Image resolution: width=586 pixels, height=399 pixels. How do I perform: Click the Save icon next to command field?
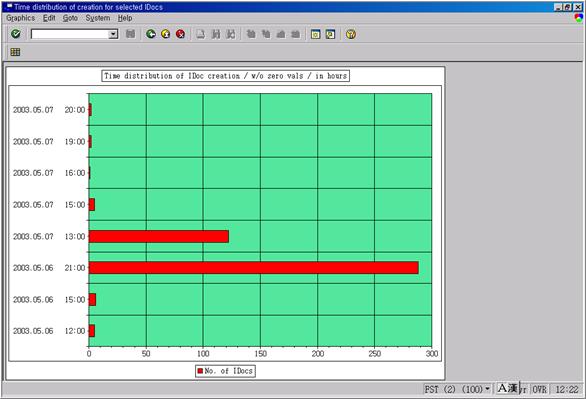coord(130,34)
